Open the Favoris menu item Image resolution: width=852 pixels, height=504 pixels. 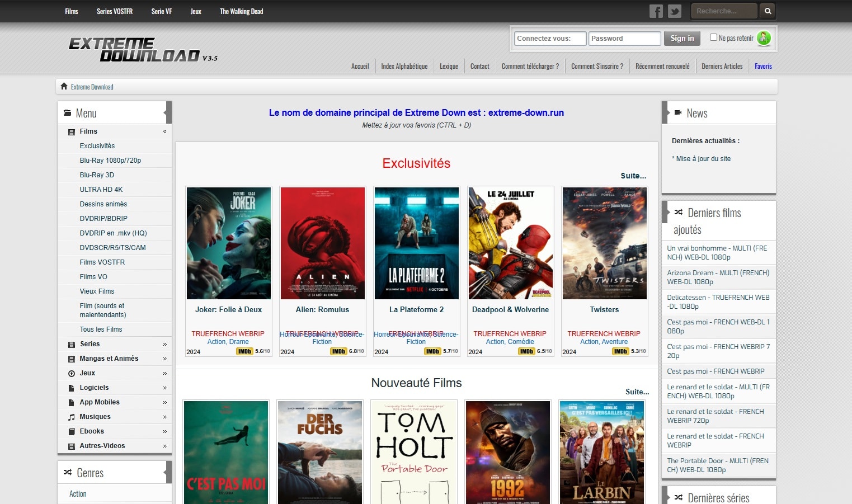click(x=763, y=66)
